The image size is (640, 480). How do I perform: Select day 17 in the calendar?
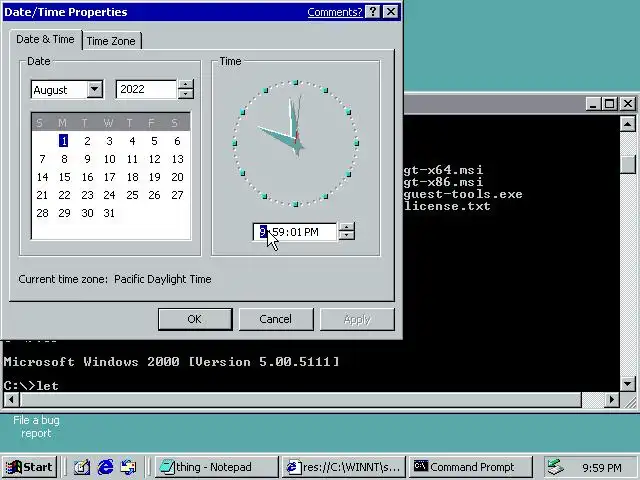tap(109, 177)
